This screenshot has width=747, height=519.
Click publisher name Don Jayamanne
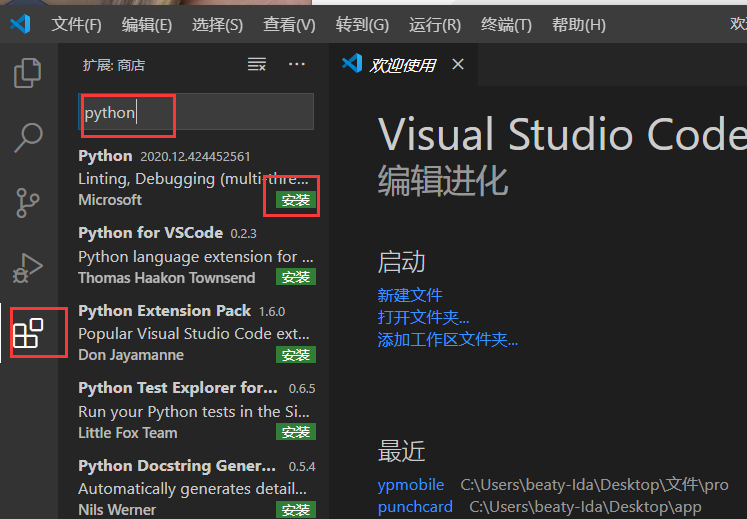click(x=131, y=355)
